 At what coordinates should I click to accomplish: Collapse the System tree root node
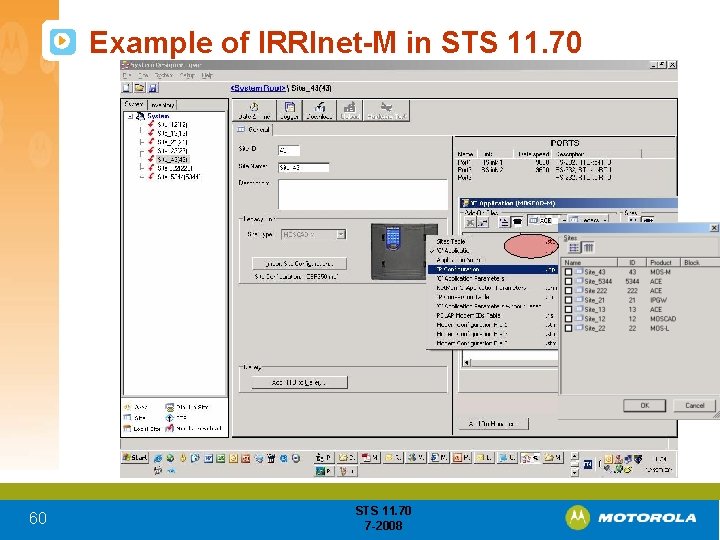pos(130,116)
